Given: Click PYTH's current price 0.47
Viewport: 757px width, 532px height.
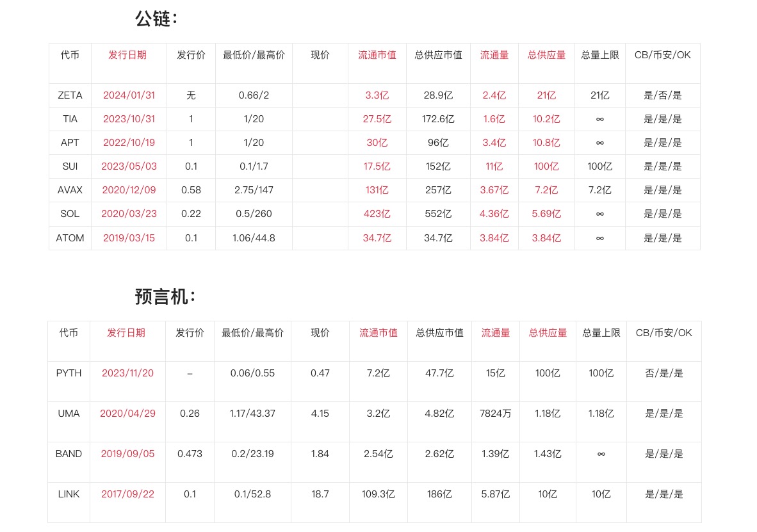Looking at the screenshot, I should click(x=320, y=373).
